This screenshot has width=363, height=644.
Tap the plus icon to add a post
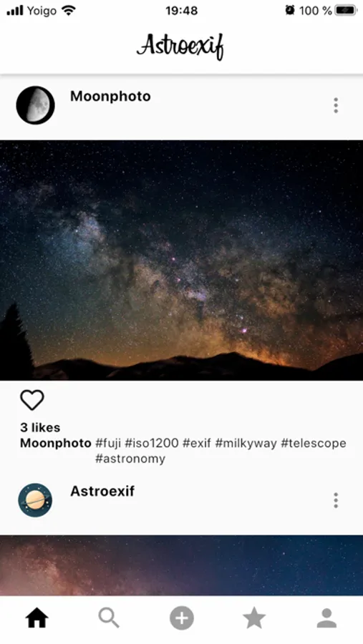(x=182, y=618)
